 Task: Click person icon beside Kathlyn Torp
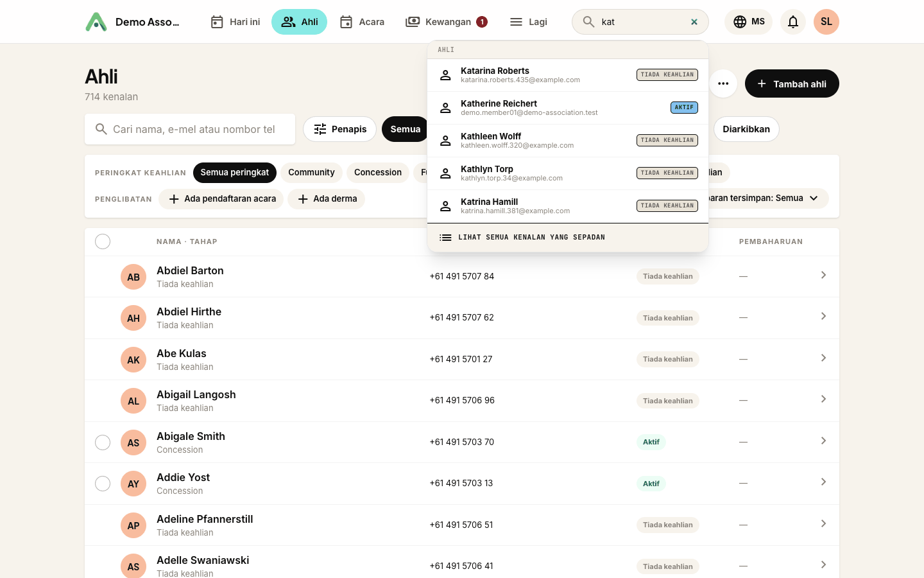tap(445, 173)
